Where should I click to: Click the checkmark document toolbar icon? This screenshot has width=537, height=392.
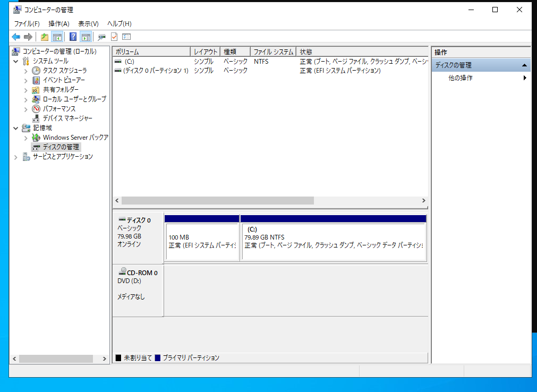pyautogui.click(x=114, y=37)
